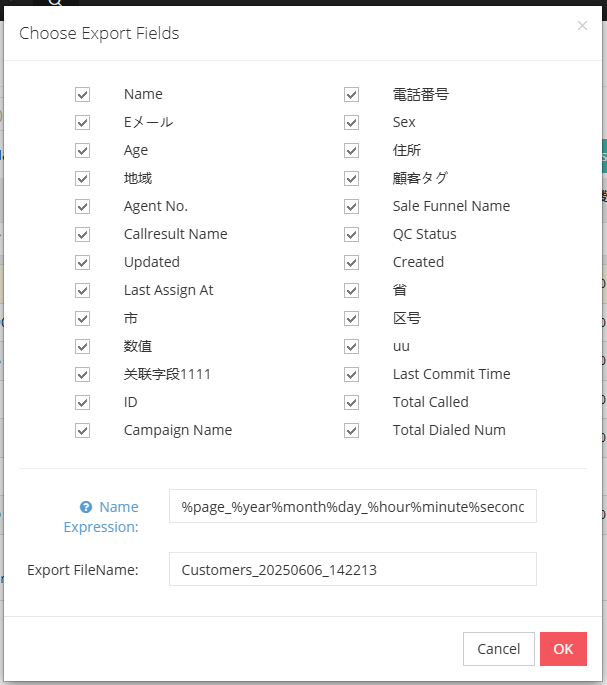The width and height of the screenshot is (607, 685).
Task: Toggle Total Dialed Num checkbox
Action: (x=351, y=430)
